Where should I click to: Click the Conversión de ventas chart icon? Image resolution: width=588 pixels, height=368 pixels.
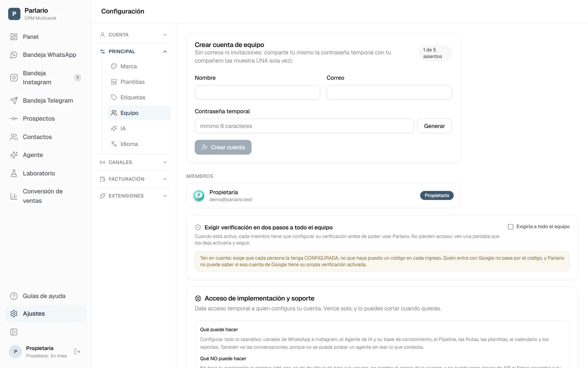(x=14, y=196)
